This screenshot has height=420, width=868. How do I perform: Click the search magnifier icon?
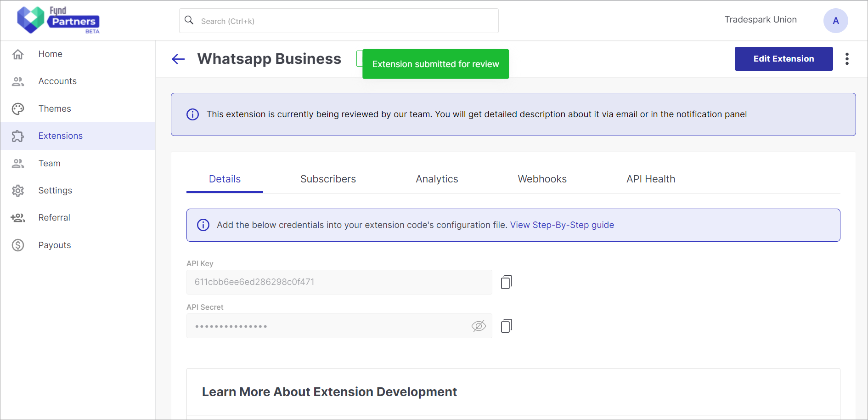(189, 20)
